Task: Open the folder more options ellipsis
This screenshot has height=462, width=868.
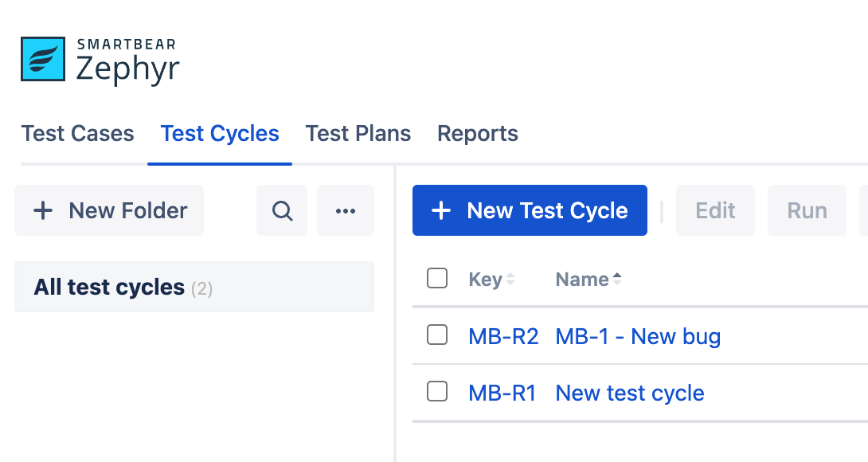Action: [x=346, y=211]
